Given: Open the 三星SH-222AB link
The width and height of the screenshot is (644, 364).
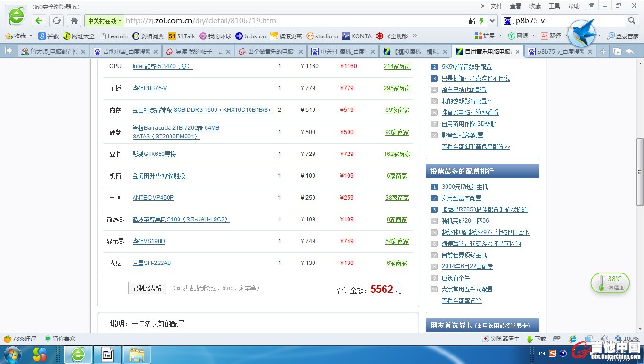Looking at the screenshot, I should click(x=152, y=263).
